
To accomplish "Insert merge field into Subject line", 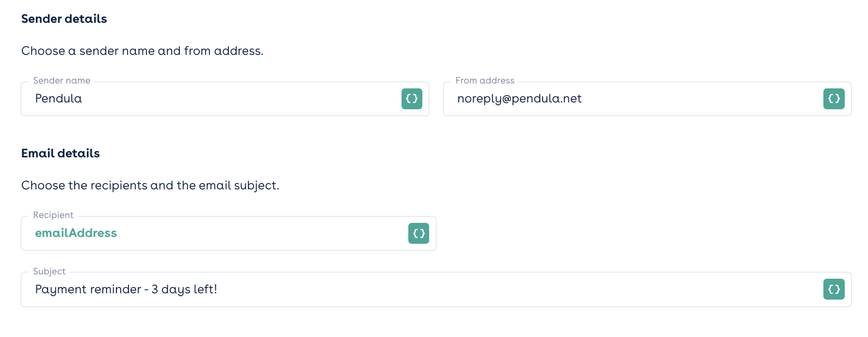I will point(834,289).
